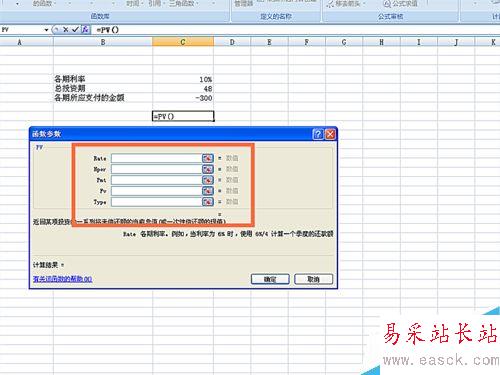Click the 函数库 ribbon group label
This screenshot has height=375, width=500.
(100, 16)
